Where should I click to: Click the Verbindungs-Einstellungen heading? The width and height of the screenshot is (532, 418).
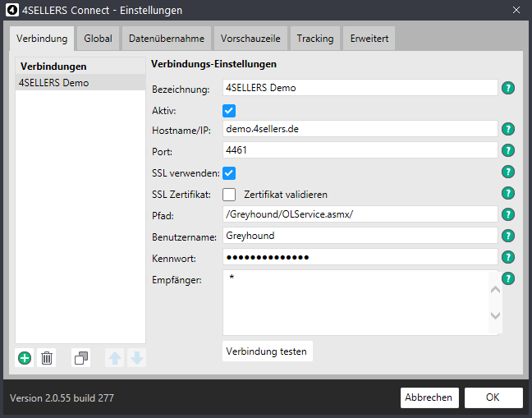[213, 64]
